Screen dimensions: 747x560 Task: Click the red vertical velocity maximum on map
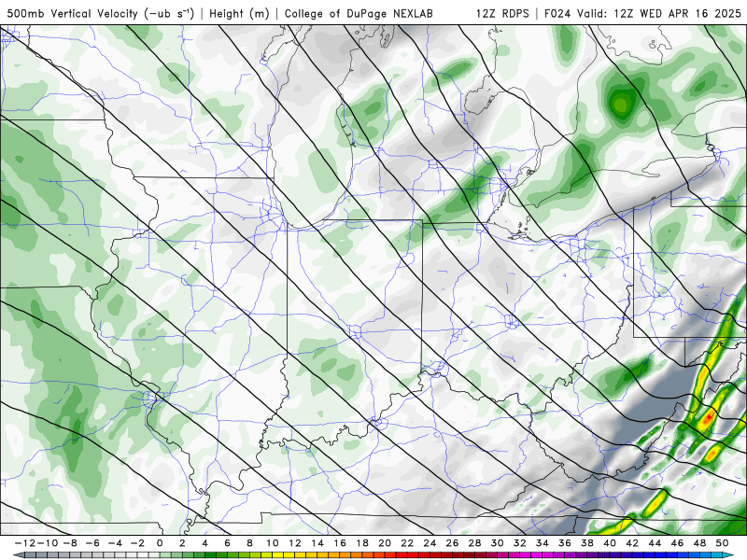tap(708, 417)
